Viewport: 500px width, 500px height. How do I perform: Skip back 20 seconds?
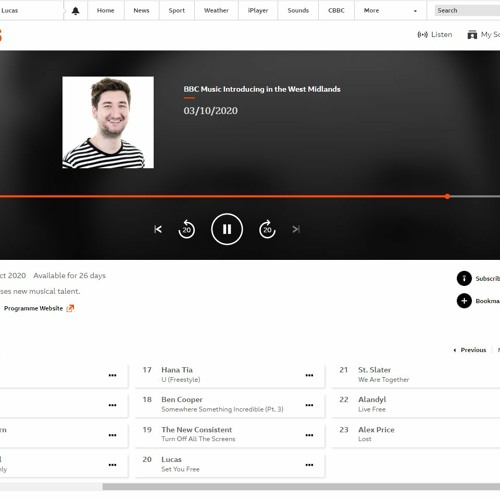coord(187,229)
